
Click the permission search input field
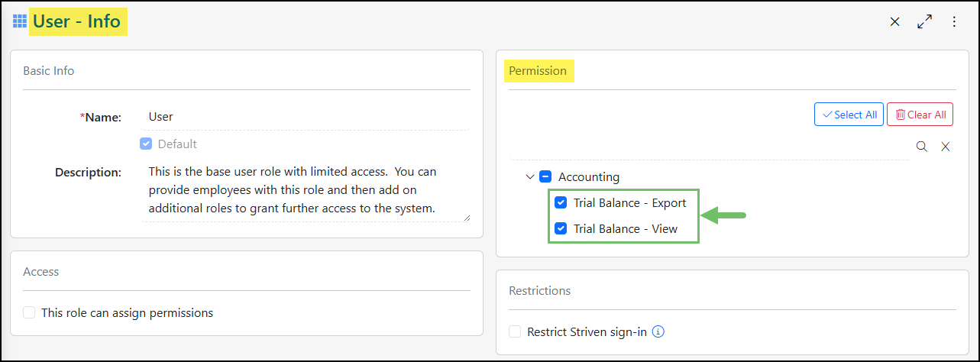point(709,147)
